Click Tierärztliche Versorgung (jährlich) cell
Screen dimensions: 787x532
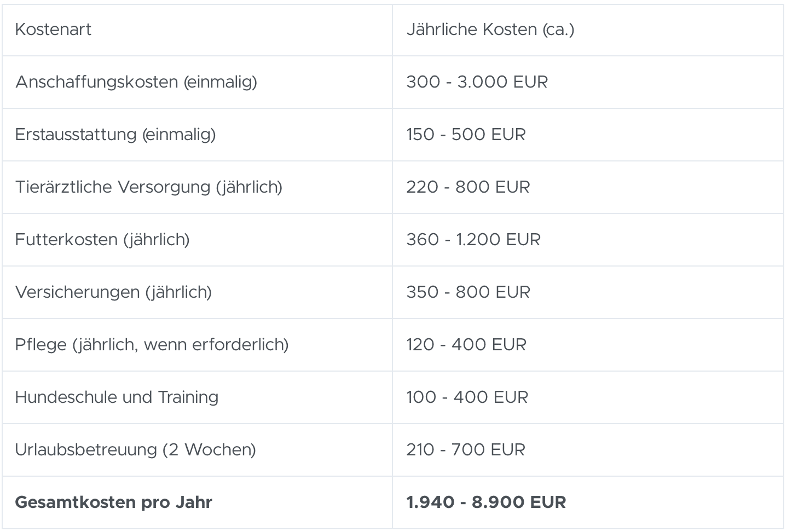coord(149,187)
